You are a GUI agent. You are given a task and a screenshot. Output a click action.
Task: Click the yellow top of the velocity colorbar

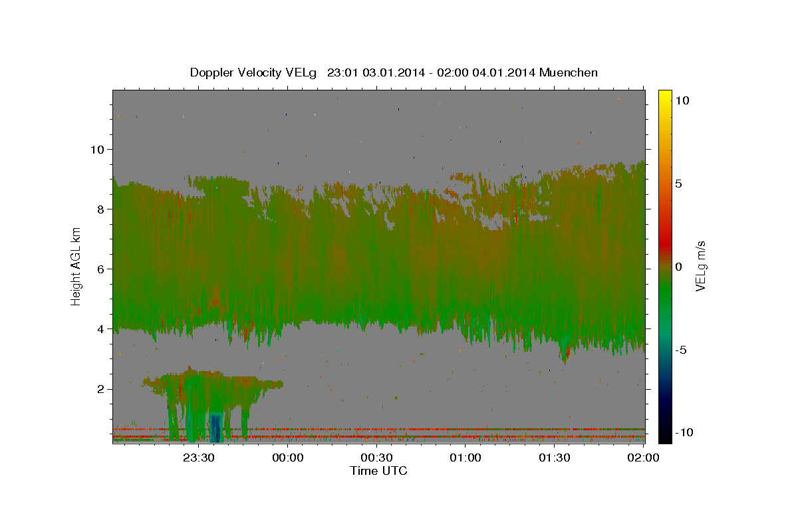pos(664,96)
